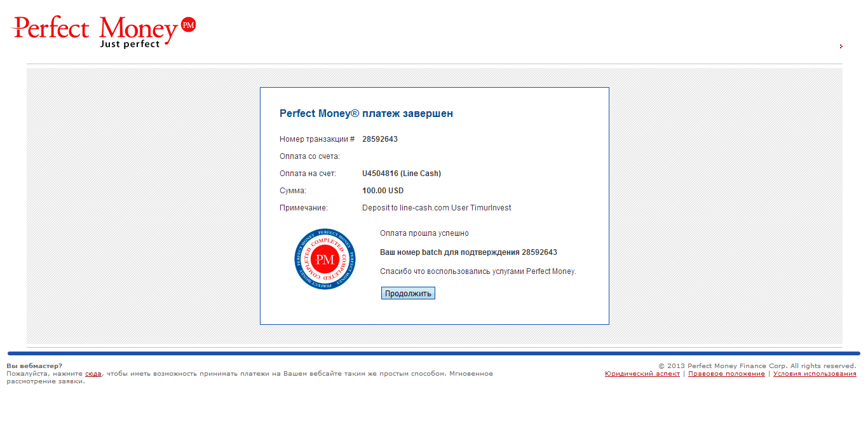868x424 pixels.
Task: Open the Условия использования link
Action: [x=814, y=374]
